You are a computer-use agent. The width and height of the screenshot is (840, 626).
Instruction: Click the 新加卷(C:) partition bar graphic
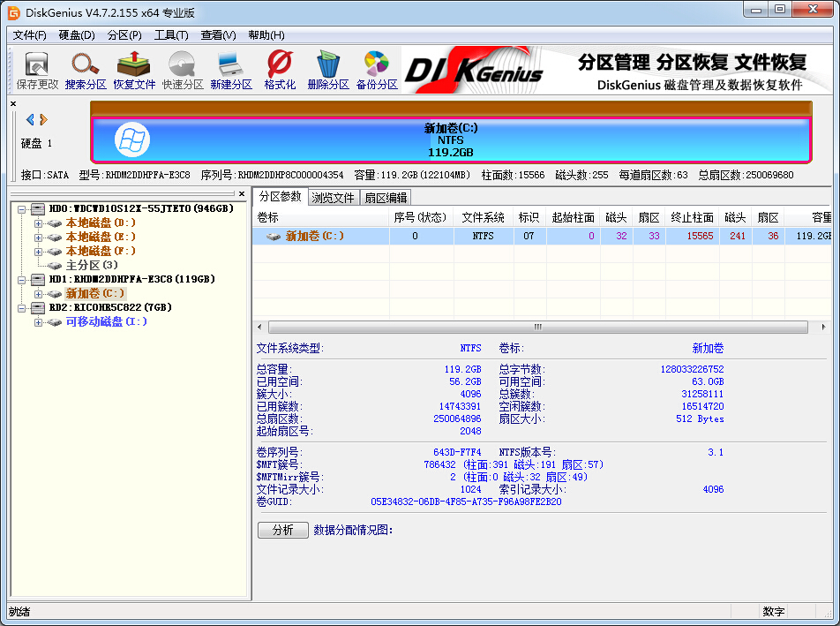point(451,140)
